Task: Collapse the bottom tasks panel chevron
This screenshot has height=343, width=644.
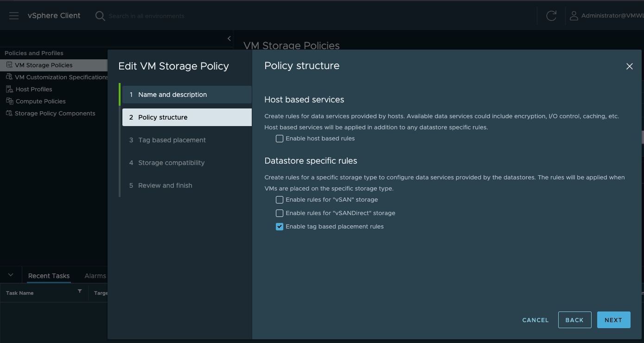Action: 11,275
